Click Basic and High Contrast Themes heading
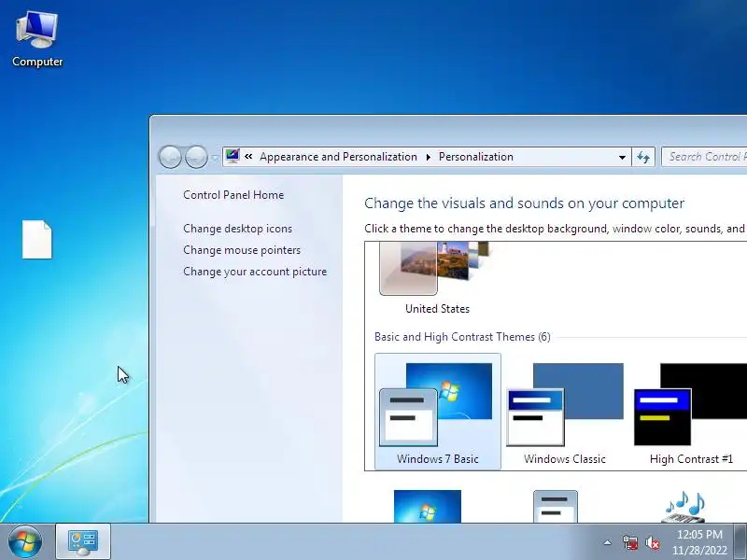This screenshot has width=747, height=560. 462,337
